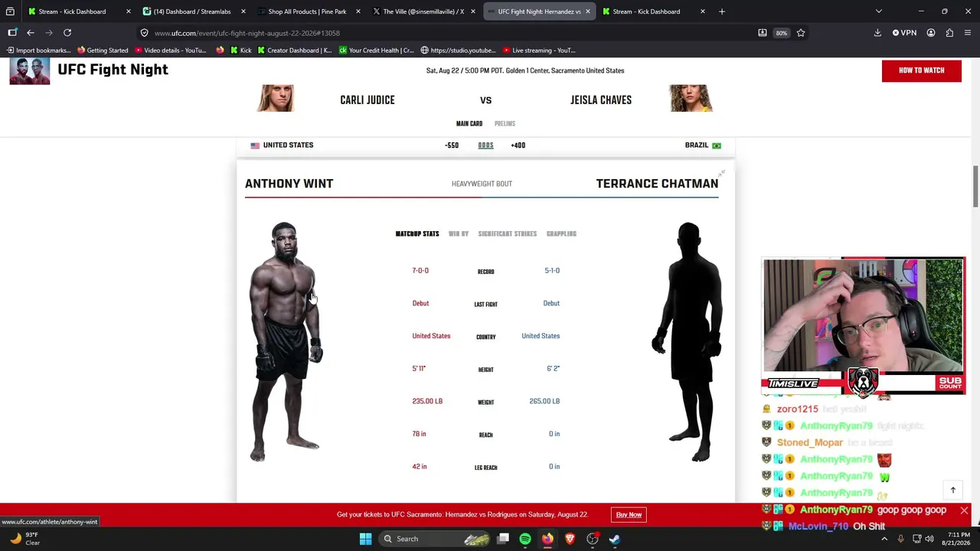This screenshot has width=980, height=551.
Task: Open the site information shield icon
Action: [144, 33]
